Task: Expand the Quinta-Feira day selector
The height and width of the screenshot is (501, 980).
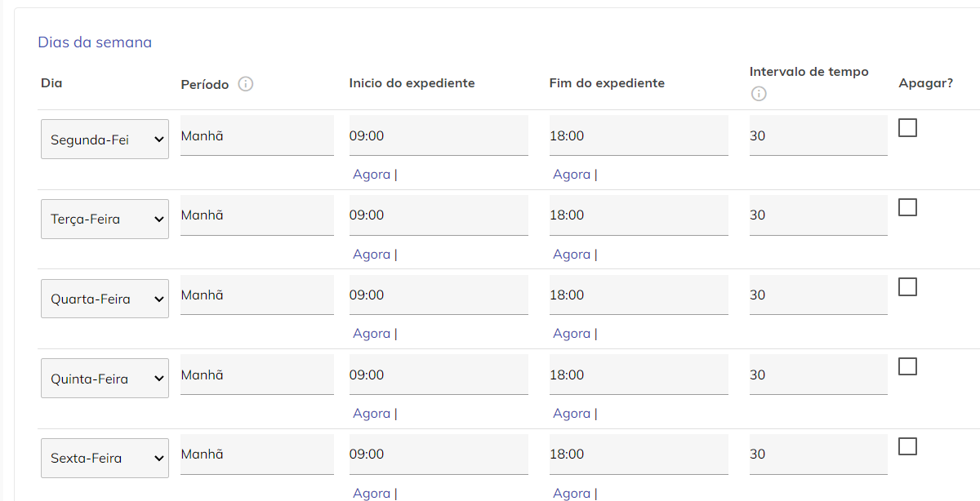Action: click(105, 379)
